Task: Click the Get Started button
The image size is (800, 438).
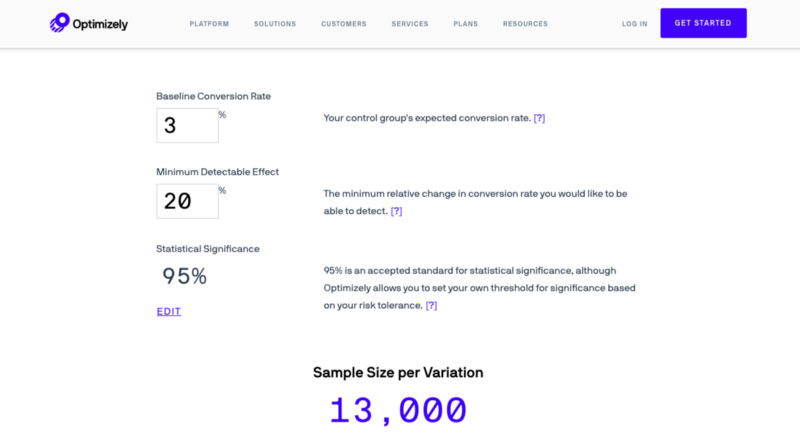Action: click(x=704, y=23)
